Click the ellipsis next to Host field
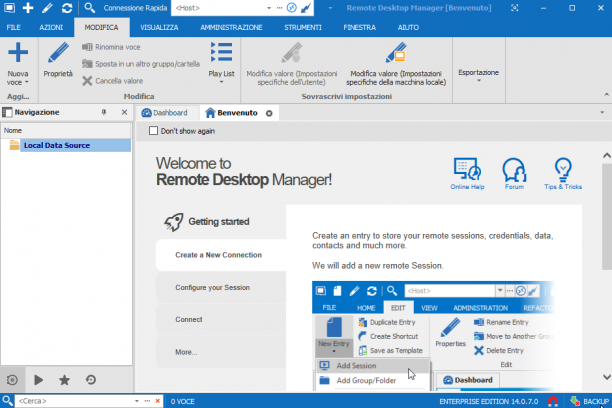Image resolution: width=612 pixels, height=408 pixels. tap(279, 8)
